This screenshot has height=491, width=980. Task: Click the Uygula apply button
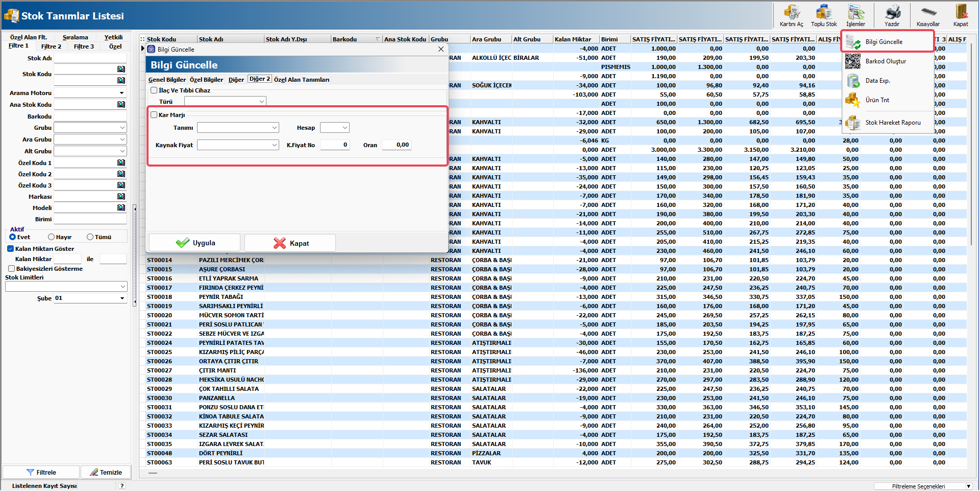coord(194,243)
